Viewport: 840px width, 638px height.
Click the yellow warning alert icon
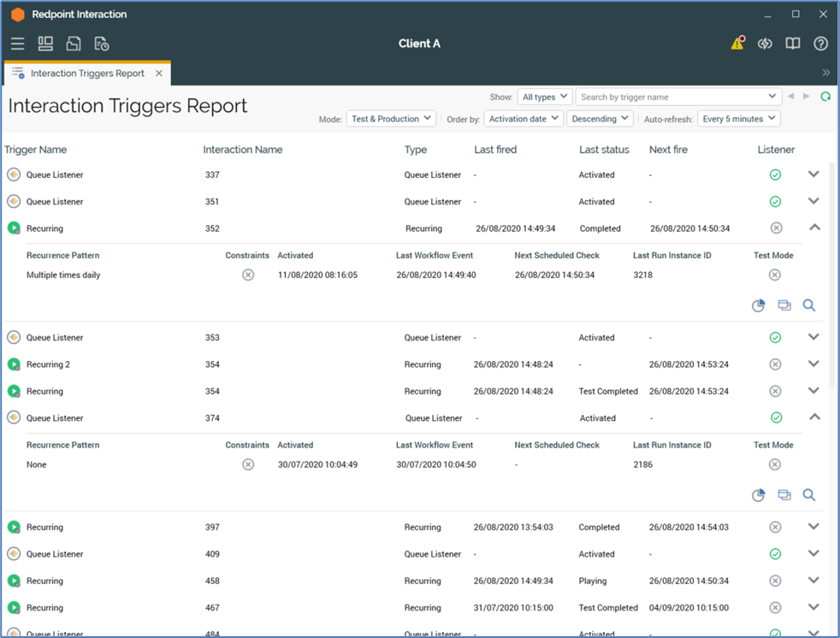click(x=737, y=44)
